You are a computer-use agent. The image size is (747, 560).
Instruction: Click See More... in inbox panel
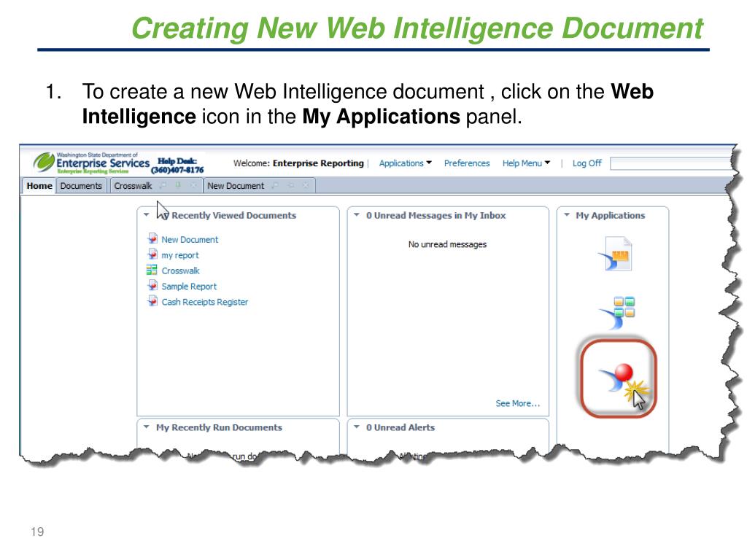(517, 403)
